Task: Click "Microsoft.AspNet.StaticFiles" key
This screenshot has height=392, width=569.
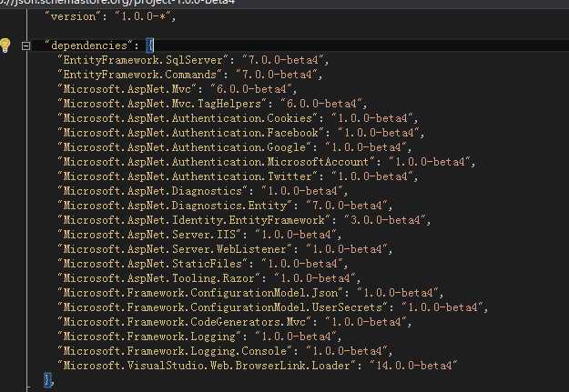Action: click(152, 263)
